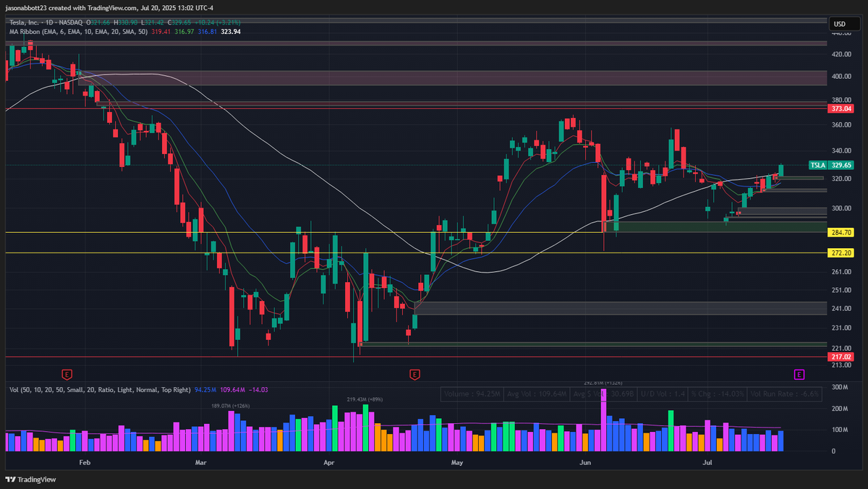The image size is (868, 489).
Task: Click the Mar label on time axis
Action: coord(201,461)
